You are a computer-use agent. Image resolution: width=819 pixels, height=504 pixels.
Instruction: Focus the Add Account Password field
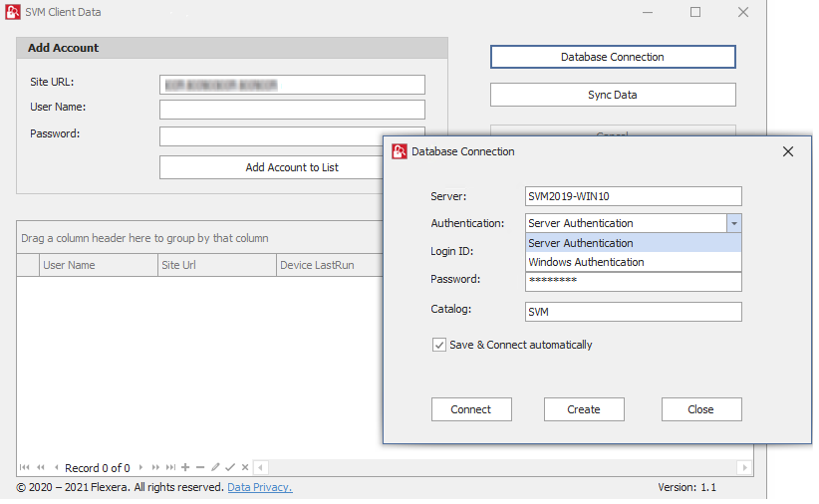click(x=292, y=136)
